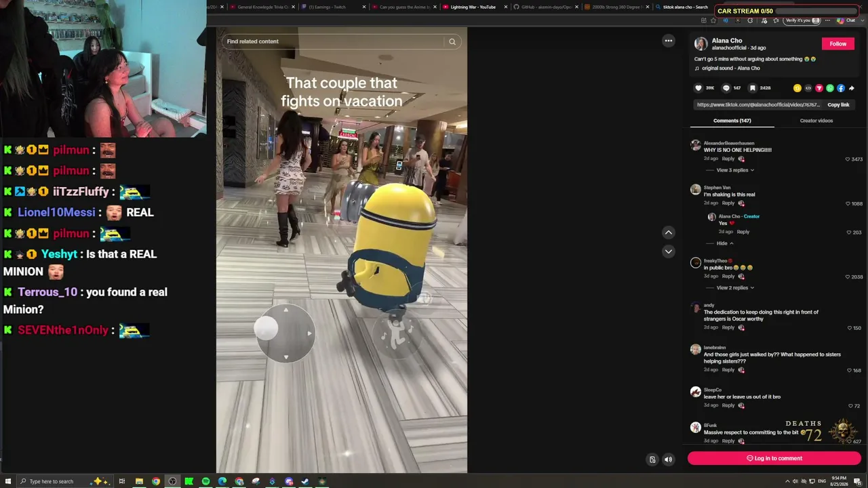Open Alana Cho's profile avatar
The width and height of the screenshot is (868, 488).
[701, 44]
